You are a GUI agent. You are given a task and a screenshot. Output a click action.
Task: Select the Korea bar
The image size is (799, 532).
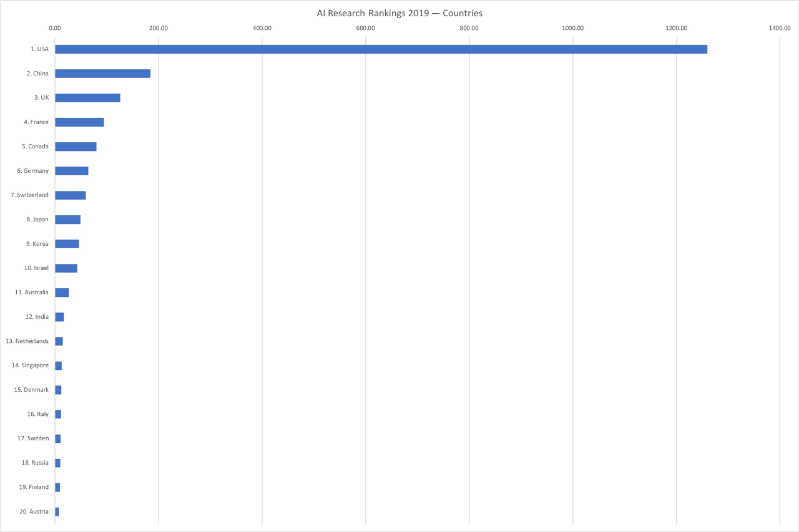click(x=67, y=244)
